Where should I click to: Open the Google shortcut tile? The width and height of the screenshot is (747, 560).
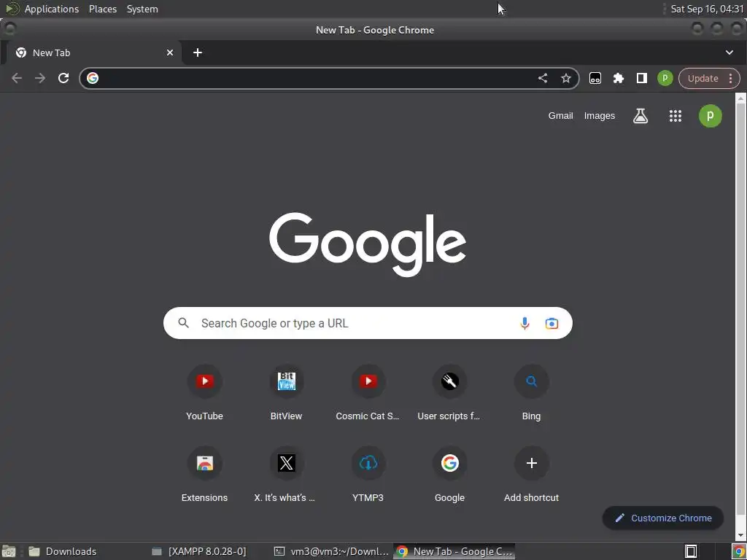coord(449,474)
